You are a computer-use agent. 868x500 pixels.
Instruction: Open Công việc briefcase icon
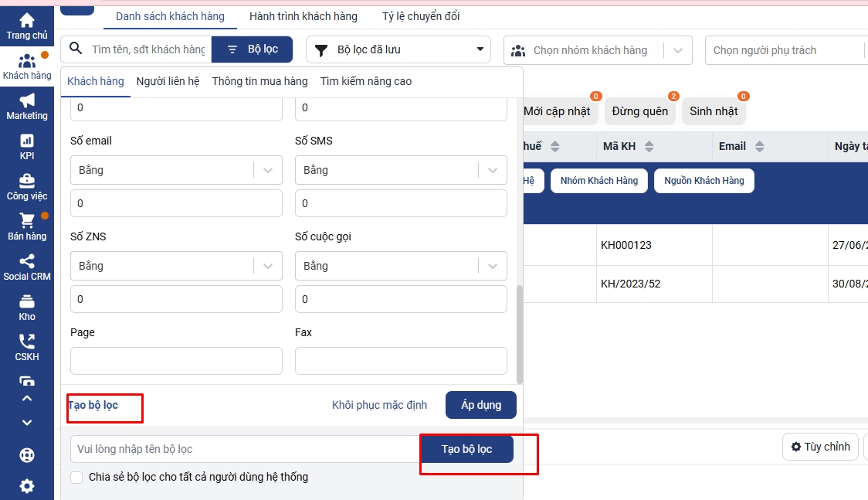[x=27, y=182]
